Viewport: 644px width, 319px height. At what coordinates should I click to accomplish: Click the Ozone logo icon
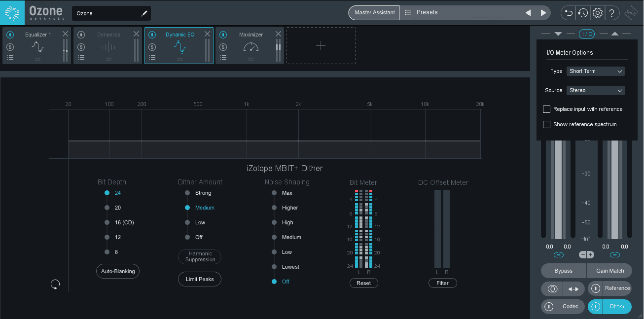click(12, 13)
